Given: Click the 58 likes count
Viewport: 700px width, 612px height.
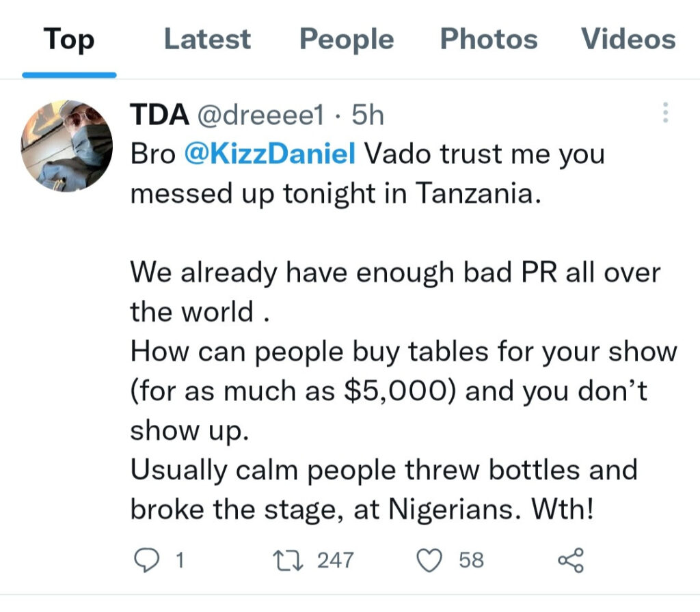Looking at the screenshot, I should 471,561.
